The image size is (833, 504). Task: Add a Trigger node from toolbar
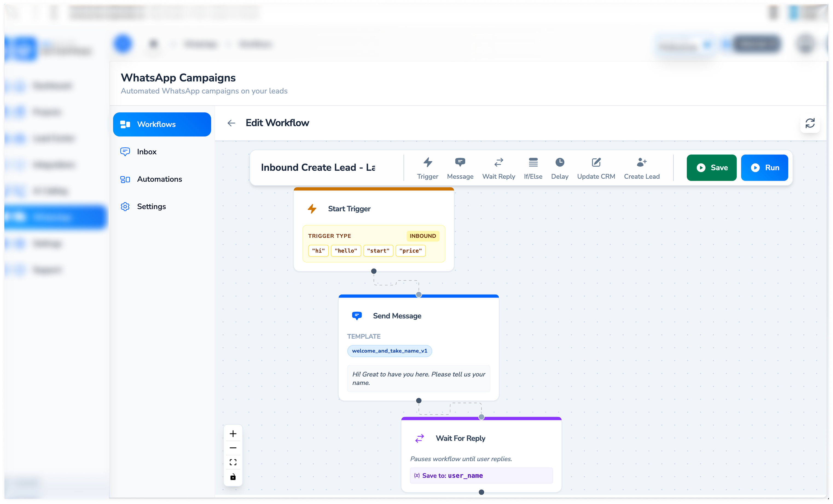point(427,168)
